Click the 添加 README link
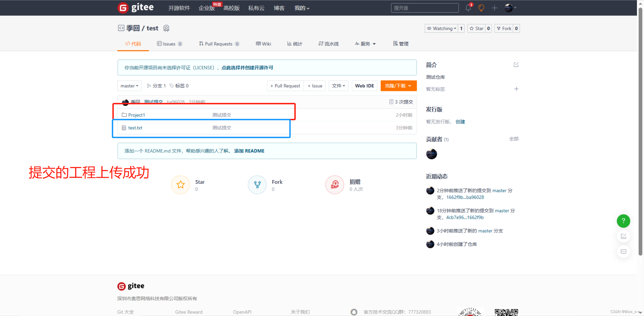The width and height of the screenshot is (644, 316). coord(249,151)
